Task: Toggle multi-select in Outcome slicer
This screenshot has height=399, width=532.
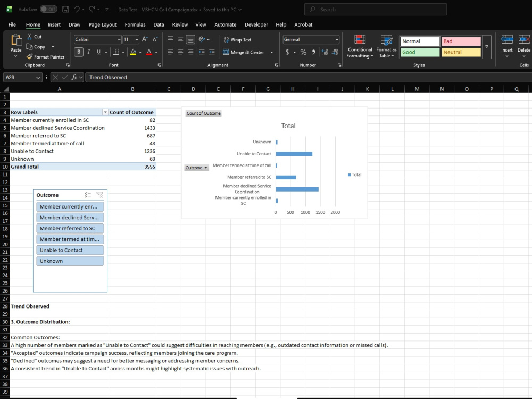Action: (88, 195)
